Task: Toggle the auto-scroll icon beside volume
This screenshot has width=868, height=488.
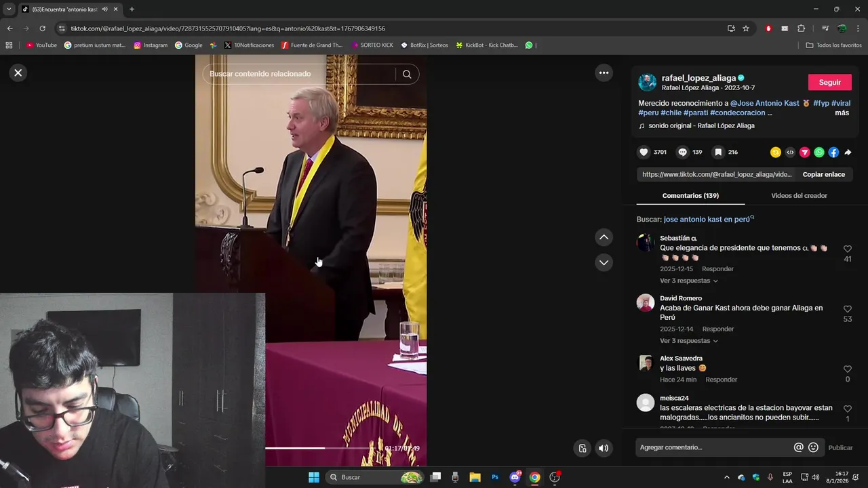Action: click(582, 448)
